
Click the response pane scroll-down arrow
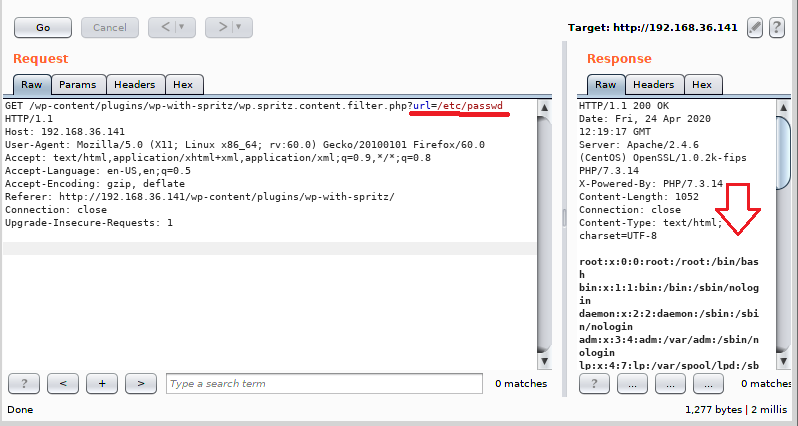tap(784, 361)
